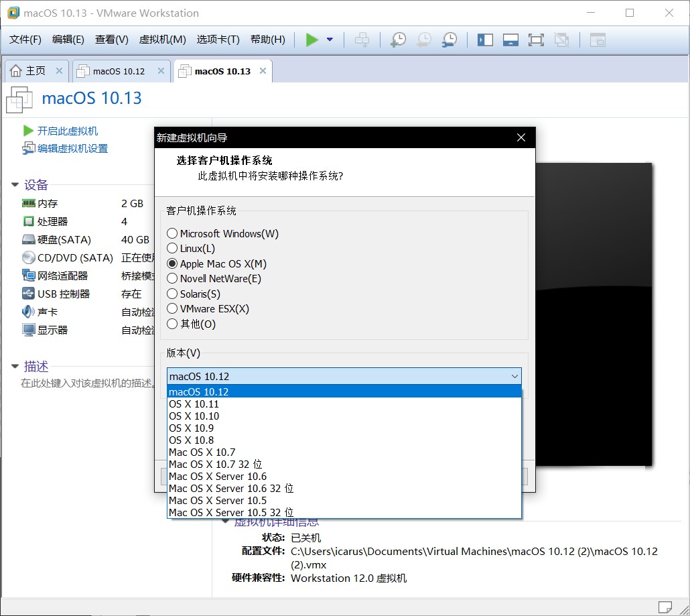Click the 声卡 sound card icon
The height and width of the screenshot is (616, 690).
tap(28, 312)
